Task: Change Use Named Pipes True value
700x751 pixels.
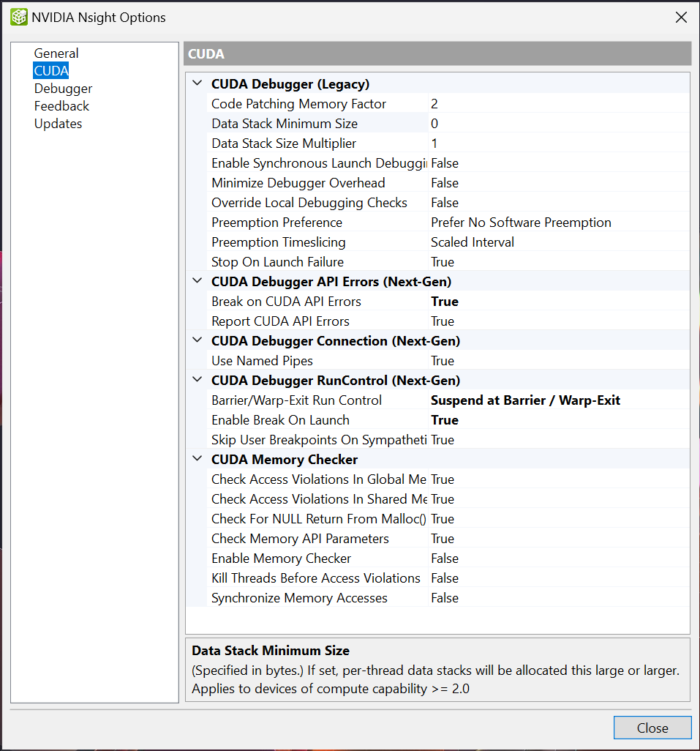Action: 558,361
